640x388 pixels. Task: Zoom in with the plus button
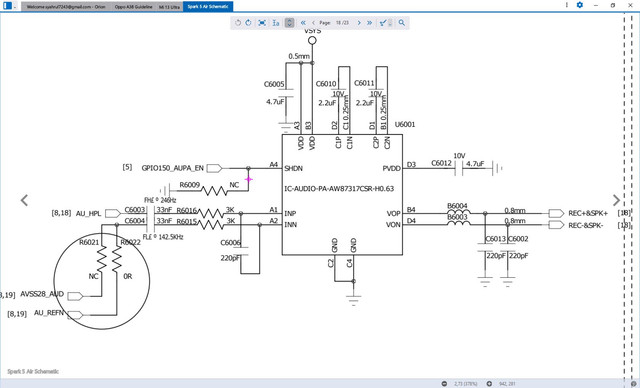[x=489, y=384]
